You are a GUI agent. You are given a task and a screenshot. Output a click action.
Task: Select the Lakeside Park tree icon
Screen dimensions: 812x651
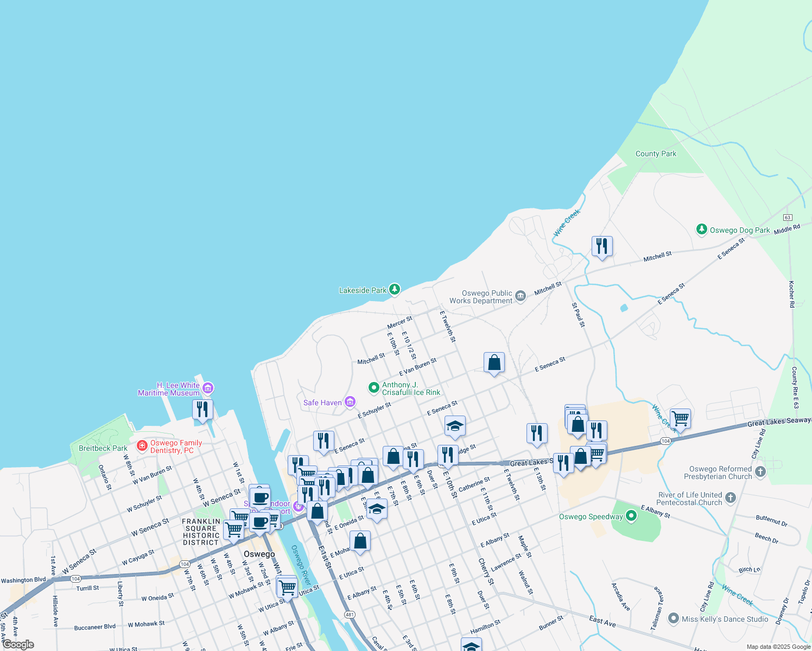point(395,290)
